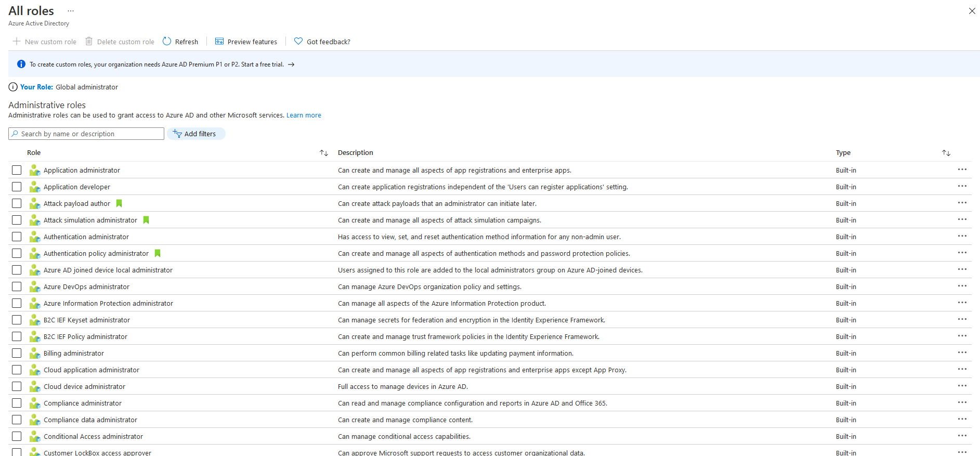Image resolution: width=980 pixels, height=456 pixels.
Task: Click the Billing administrator role icon
Action: 35,353
